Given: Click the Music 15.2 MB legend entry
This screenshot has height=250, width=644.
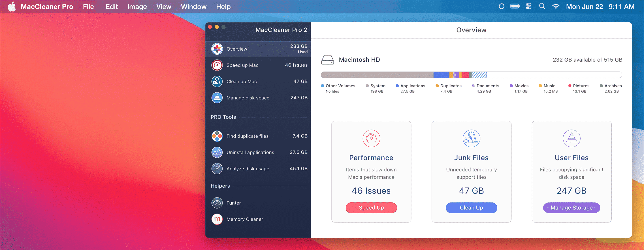Looking at the screenshot, I should click(x=549, y=88).
